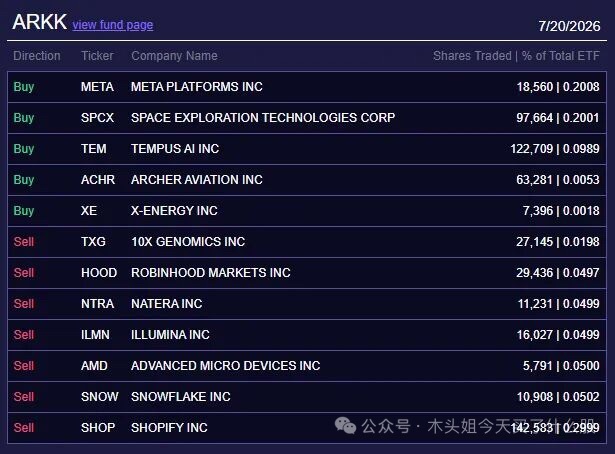The height and width of the screenshot is (454, 615).
Task: Select the XE ticker cell
Action: tap(89, 211)
